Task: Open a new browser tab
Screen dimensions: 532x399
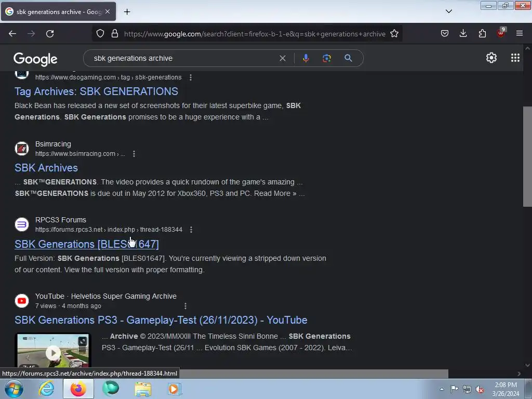Action: [127, 12]
